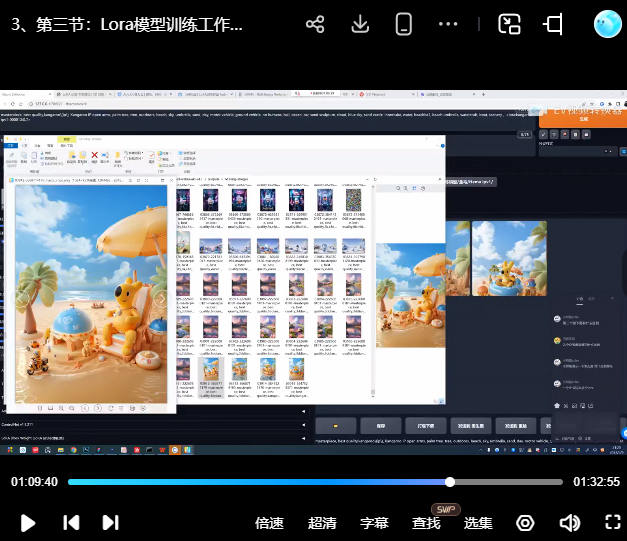
Task: Open the blue user avatar profile
Action: tap(607, 24)
